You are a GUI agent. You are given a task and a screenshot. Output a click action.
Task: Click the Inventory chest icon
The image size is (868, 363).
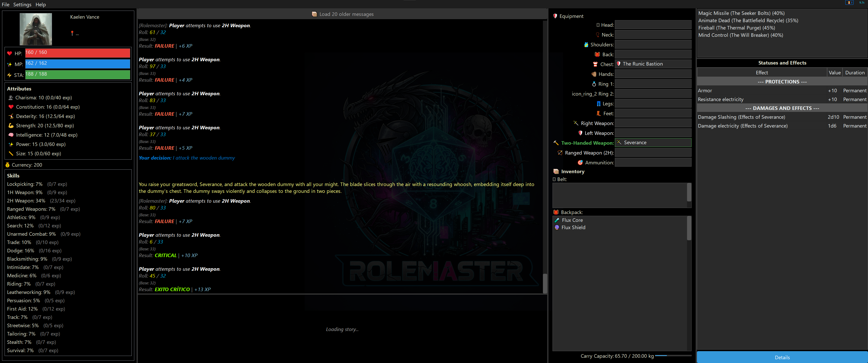tap(556, 172)
